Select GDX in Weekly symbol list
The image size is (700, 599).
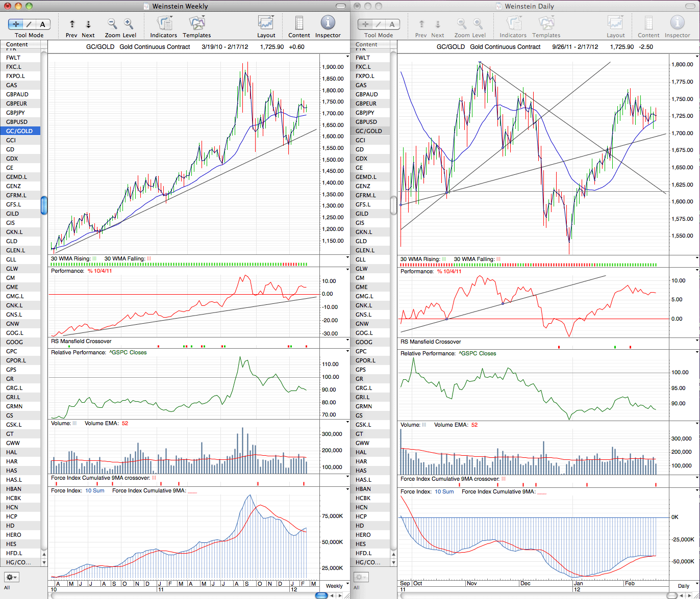click(20, 159)
